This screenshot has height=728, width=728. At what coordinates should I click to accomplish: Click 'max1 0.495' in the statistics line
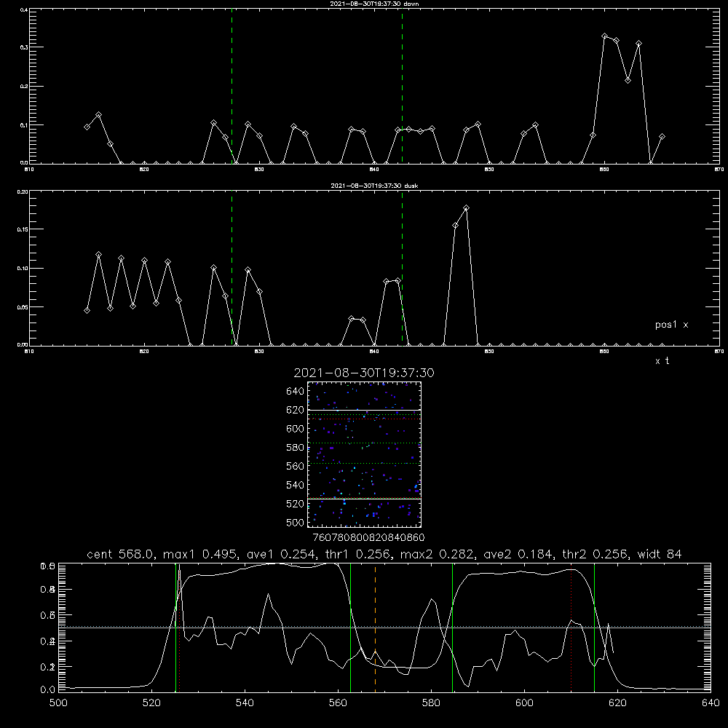pos(202,554)
